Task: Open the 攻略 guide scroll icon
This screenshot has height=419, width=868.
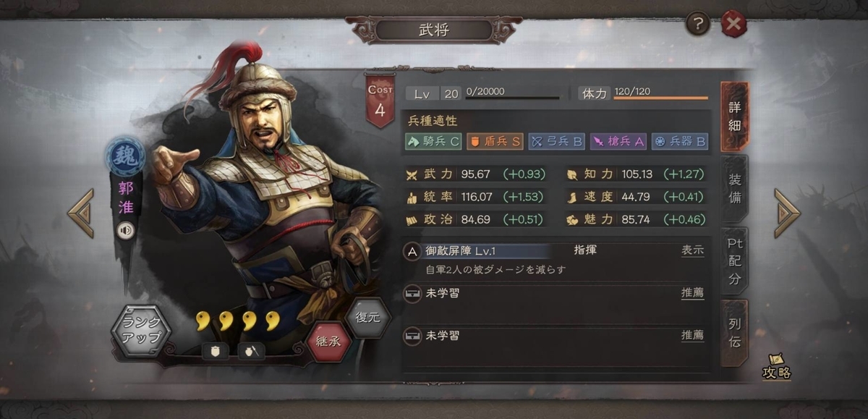Action: (777, 367)
